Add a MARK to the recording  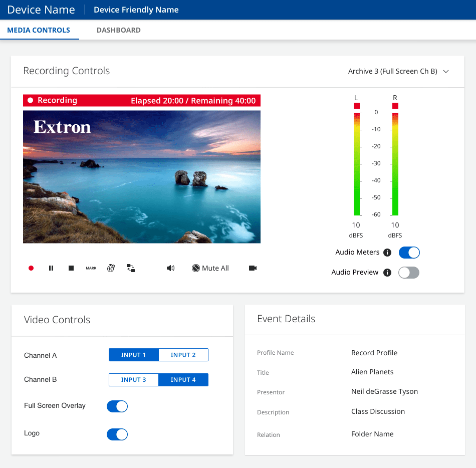[x=91, y=268]
